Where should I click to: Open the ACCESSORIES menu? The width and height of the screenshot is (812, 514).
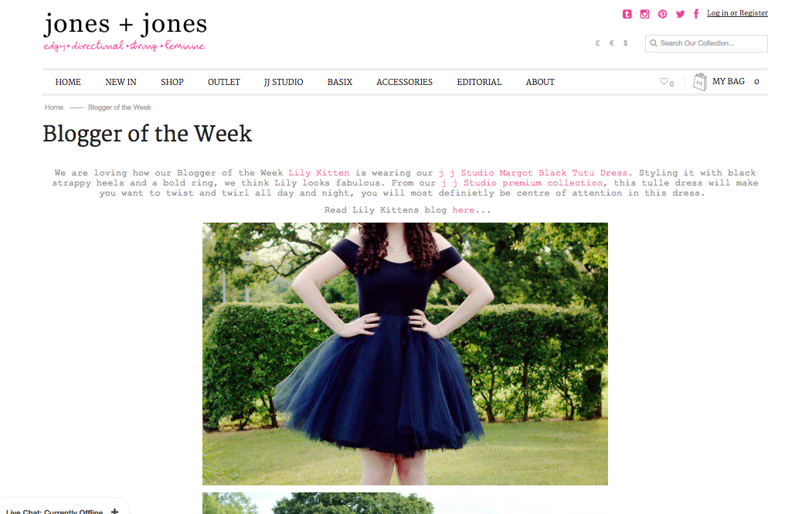(x=404, y=82)
